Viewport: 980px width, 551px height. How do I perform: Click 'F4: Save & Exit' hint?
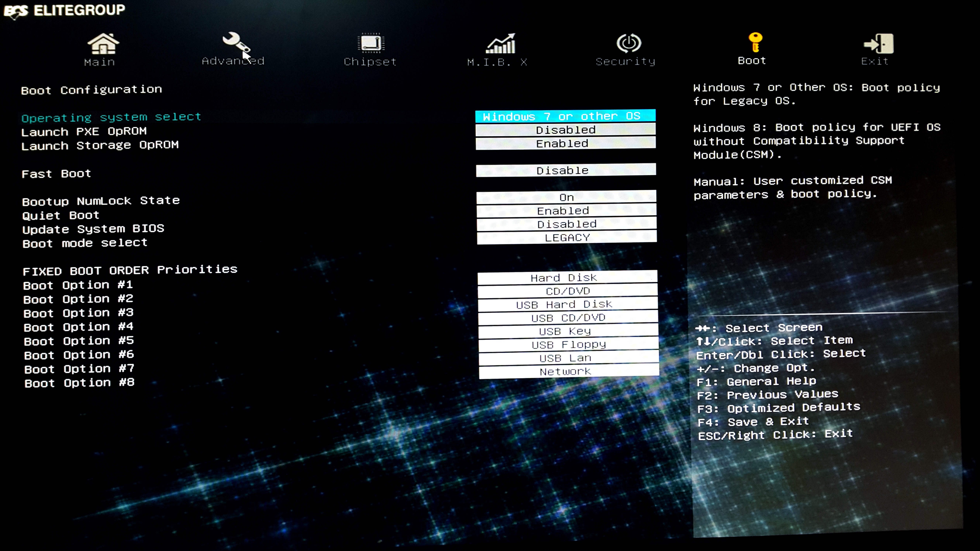(753, 422)
